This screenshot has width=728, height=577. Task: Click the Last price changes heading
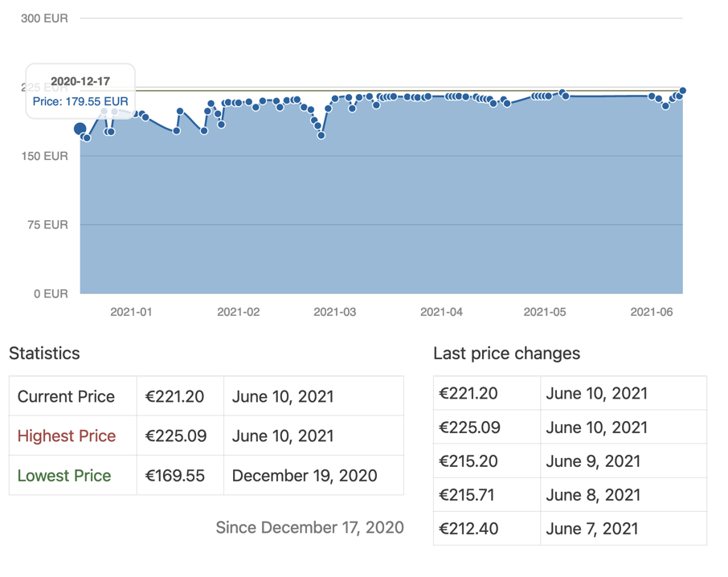[506, 354]
